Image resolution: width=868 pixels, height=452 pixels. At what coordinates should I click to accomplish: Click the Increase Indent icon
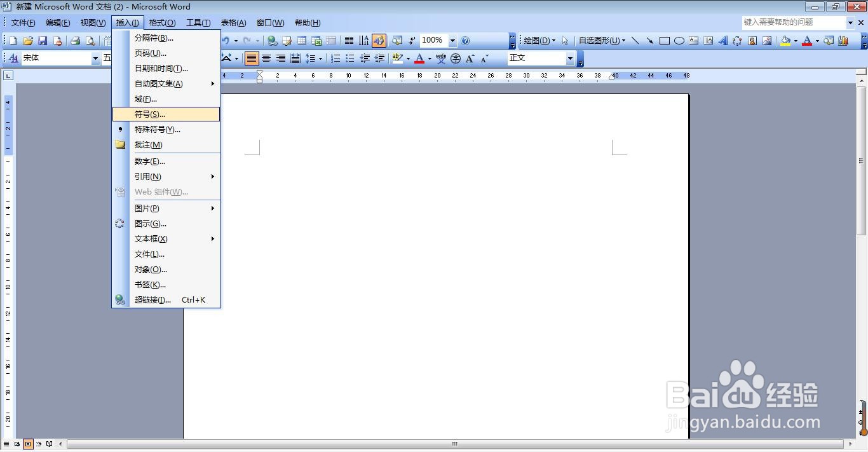pyautogui.click(x=379, y=58)
